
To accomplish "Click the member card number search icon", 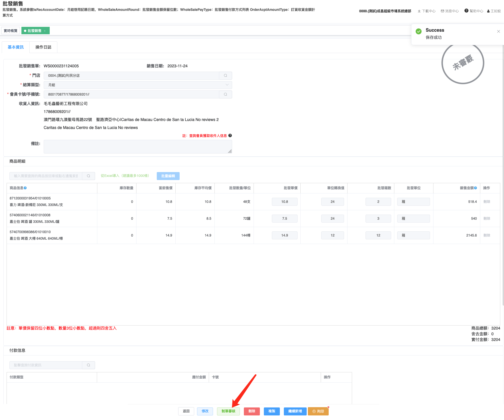I will coord(225,94).
